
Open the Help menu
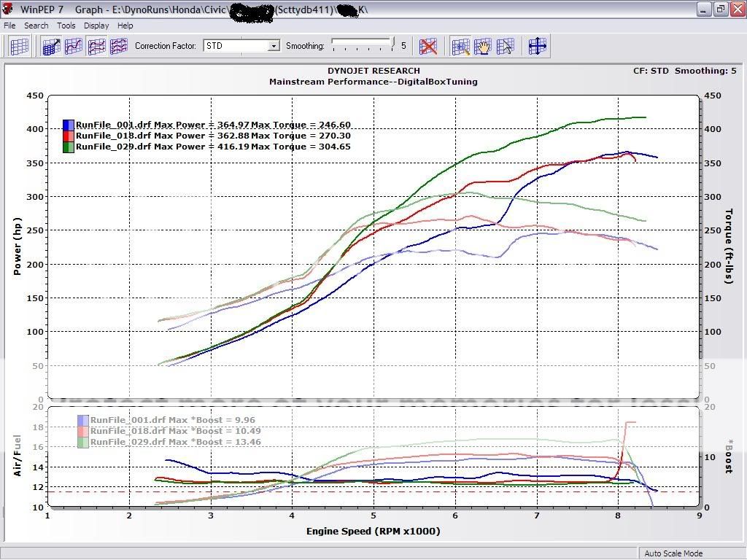[x=125, y=26]
